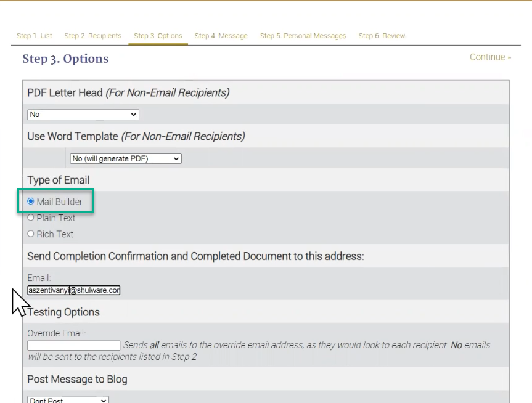Select the Mail Builder radio button

coord(31,201)
